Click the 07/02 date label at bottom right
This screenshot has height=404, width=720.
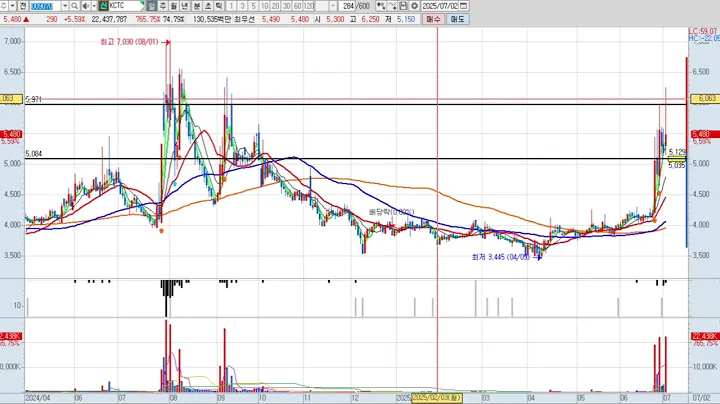point(701,398)
